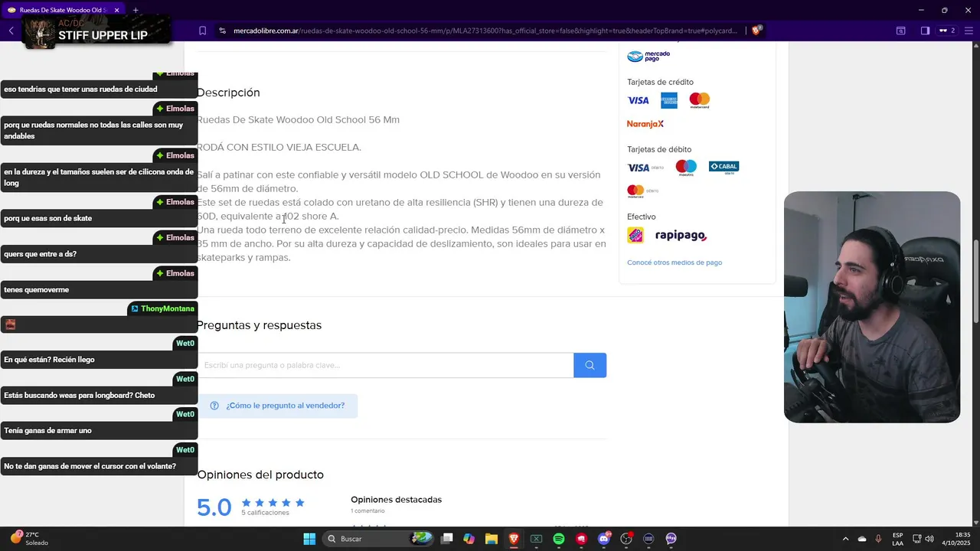Click the blue search button in questions section
This screenshot has width=980, height=551.
(590, 365)
